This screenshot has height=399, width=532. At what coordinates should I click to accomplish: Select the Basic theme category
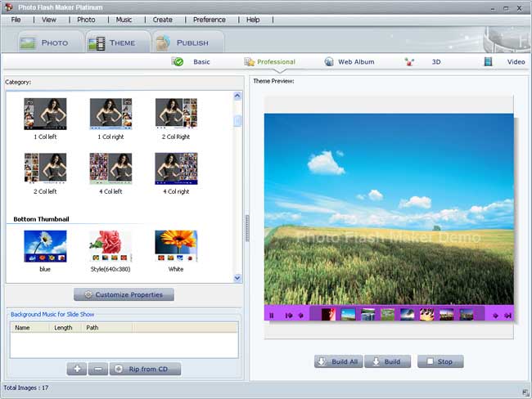(x=201, y=61)
